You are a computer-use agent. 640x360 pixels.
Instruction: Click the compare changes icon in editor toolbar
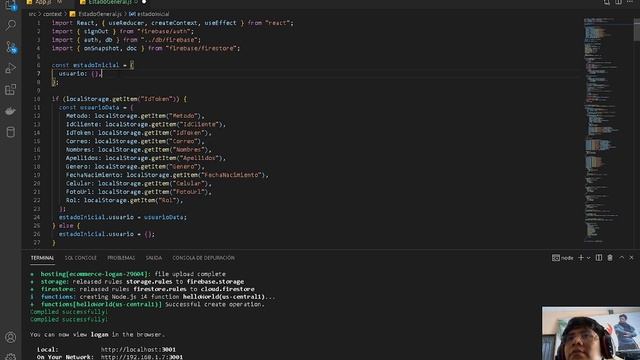[607, 2]
